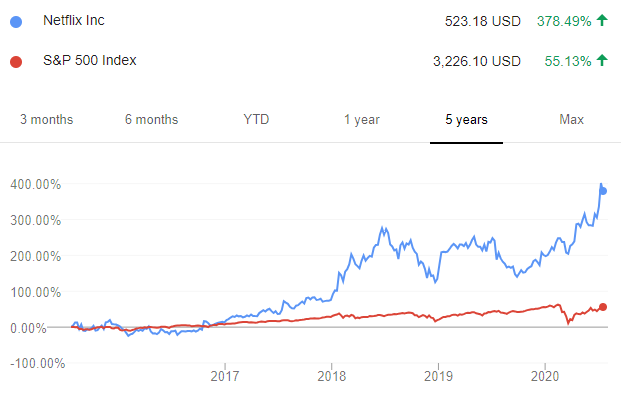This screenshot has width=621, height=403.
Task: Switch to the 6 months tab
Action: [152, 120]
